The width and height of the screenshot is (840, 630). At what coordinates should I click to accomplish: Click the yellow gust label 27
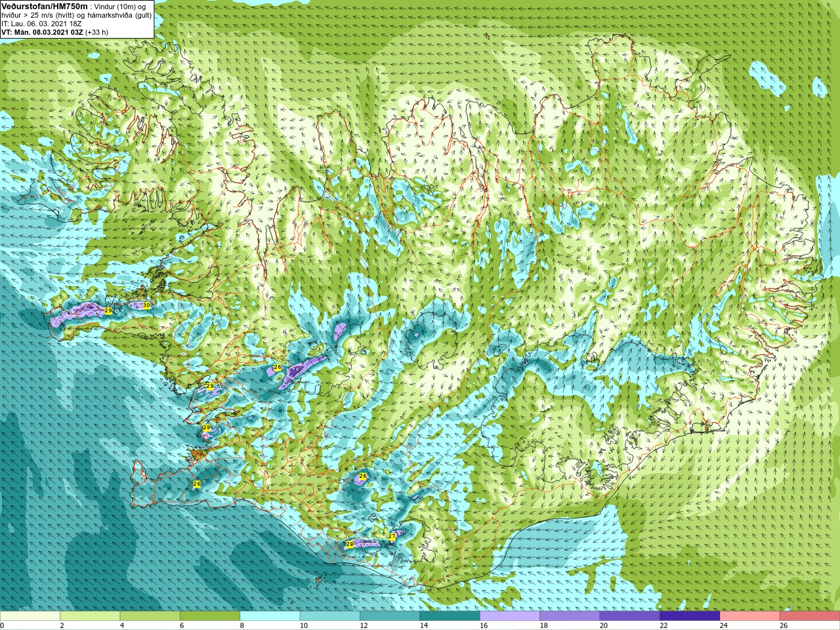coord(392,537)
